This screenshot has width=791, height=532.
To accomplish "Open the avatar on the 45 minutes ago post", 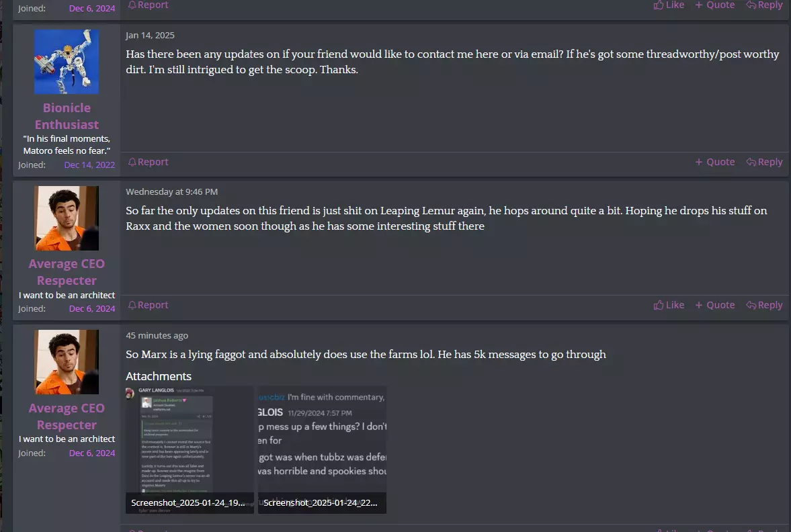I will coord(67,362).
